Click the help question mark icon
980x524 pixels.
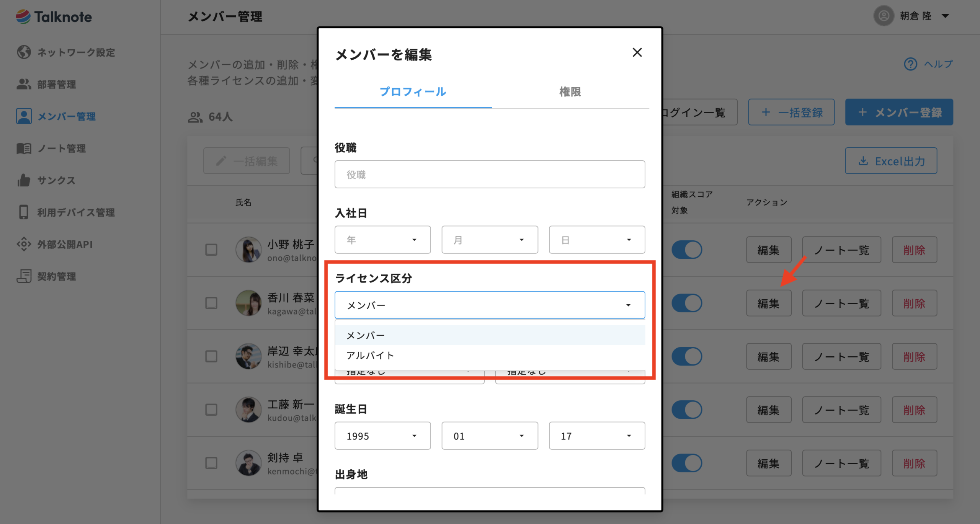(910, 64)
